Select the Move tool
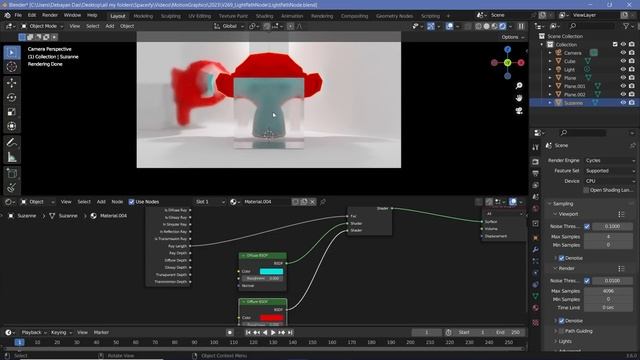The width and height of the screenshot is (640, 360). [x=11, y=83]
